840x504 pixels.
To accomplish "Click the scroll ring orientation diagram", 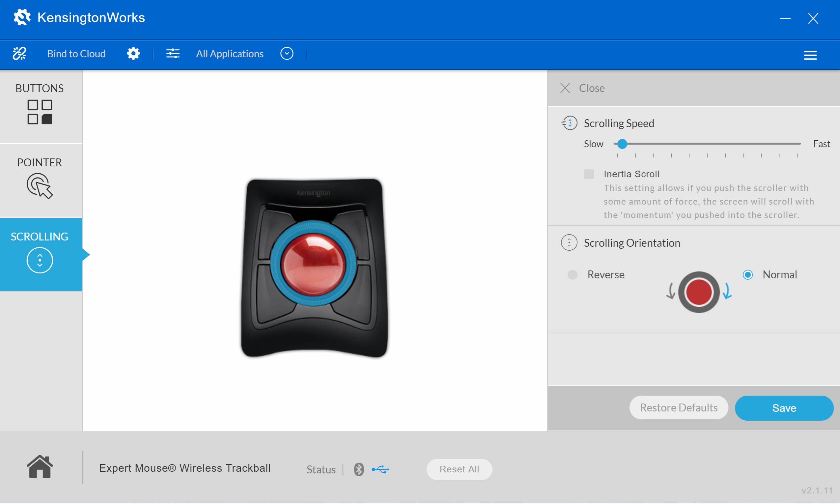I will [699, 292].
